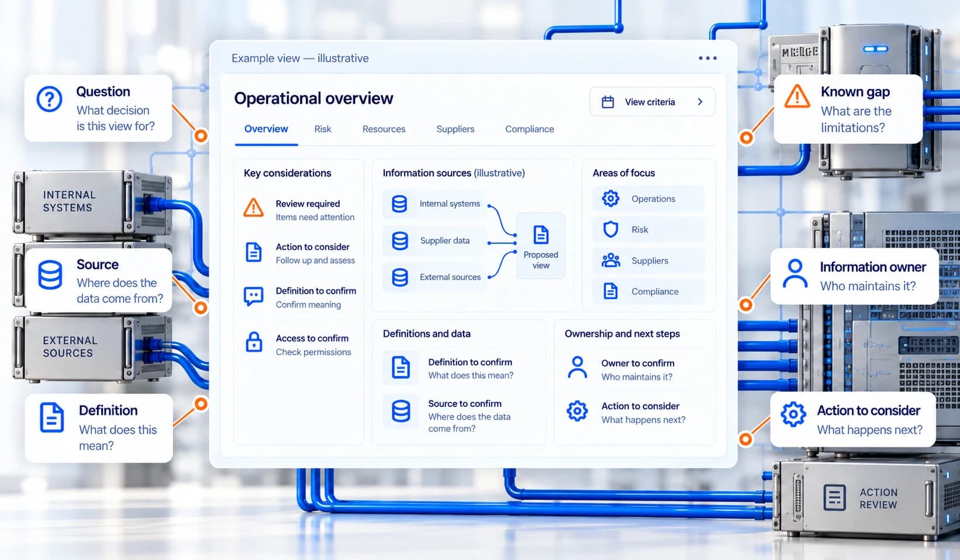Switch to the Risk tab
Screen dimensions: 960x560
coord(323,129)
